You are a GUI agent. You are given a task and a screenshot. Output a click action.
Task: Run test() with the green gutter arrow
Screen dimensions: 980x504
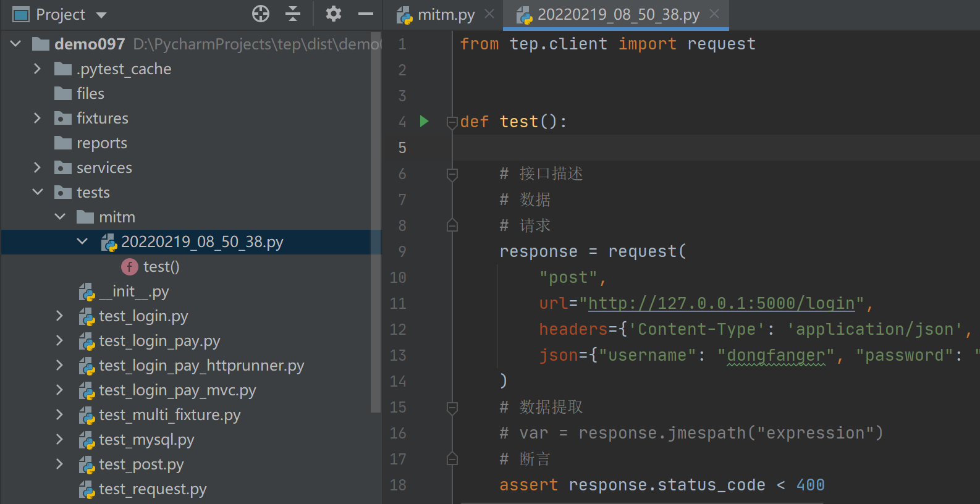point(425,121)
